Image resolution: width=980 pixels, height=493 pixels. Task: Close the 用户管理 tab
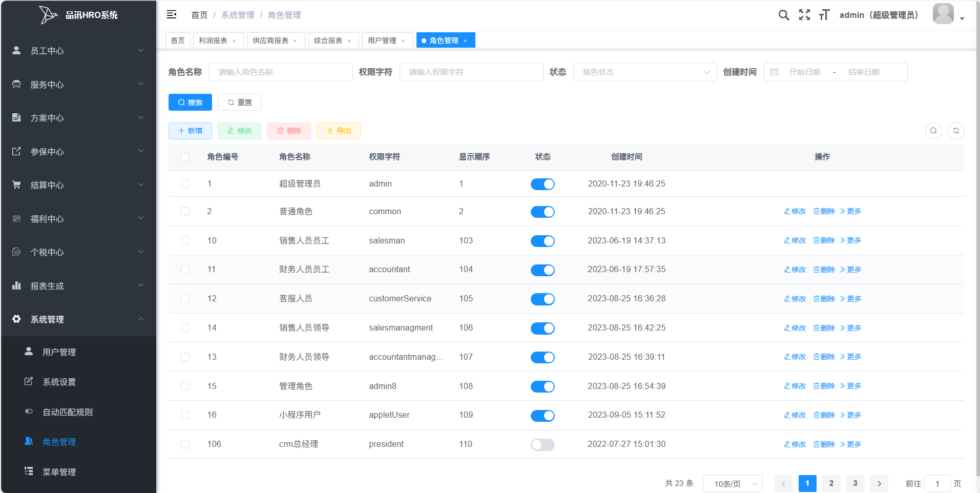click(x=403, y=41)
